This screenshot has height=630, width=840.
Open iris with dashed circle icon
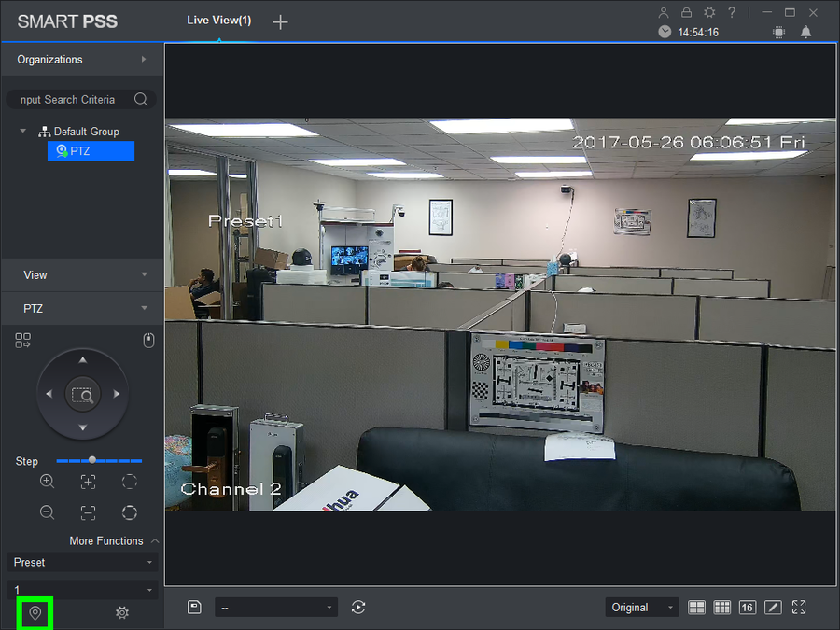pyautogui.click(x=130, y=482)
